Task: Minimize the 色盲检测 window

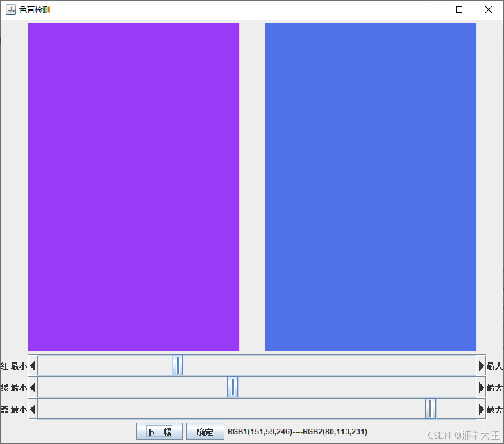Action: click(x=430, y=10)
